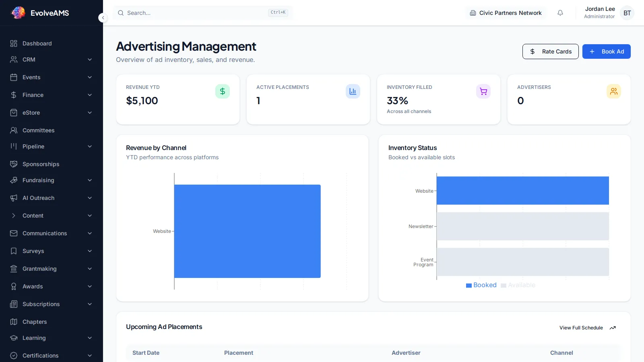This screenshot has height=362, width=644.
Task: Click the Booked legend color swatch
Action: click(469, 286)
